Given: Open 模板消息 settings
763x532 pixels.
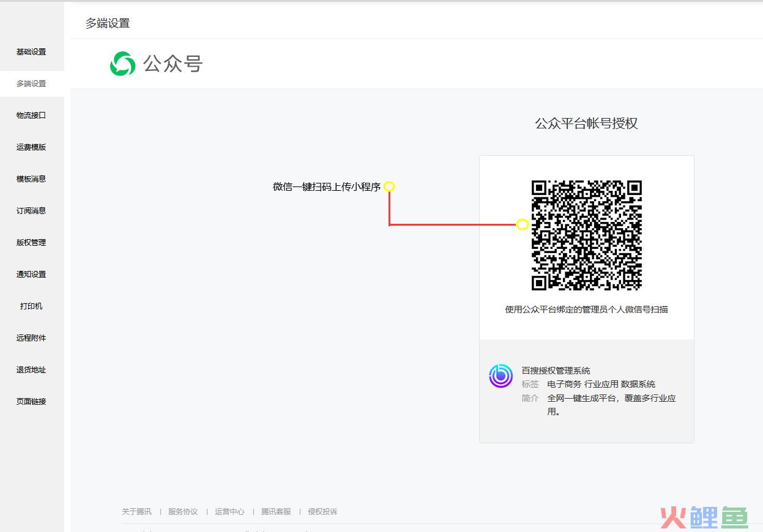Looking at the screenshot, I should tap(31, 179).
